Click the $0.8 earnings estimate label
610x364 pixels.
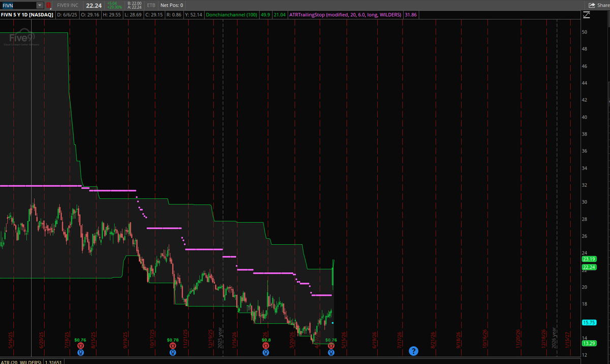tap(265, 340)
